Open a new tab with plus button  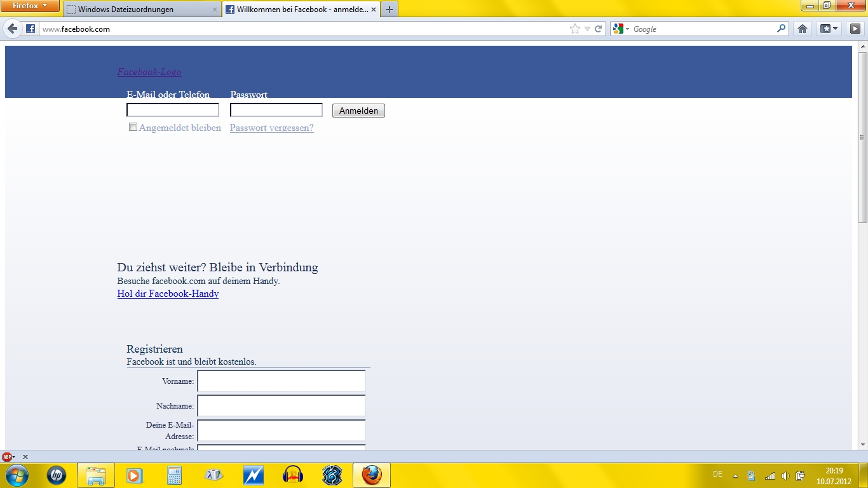(390, 10)
